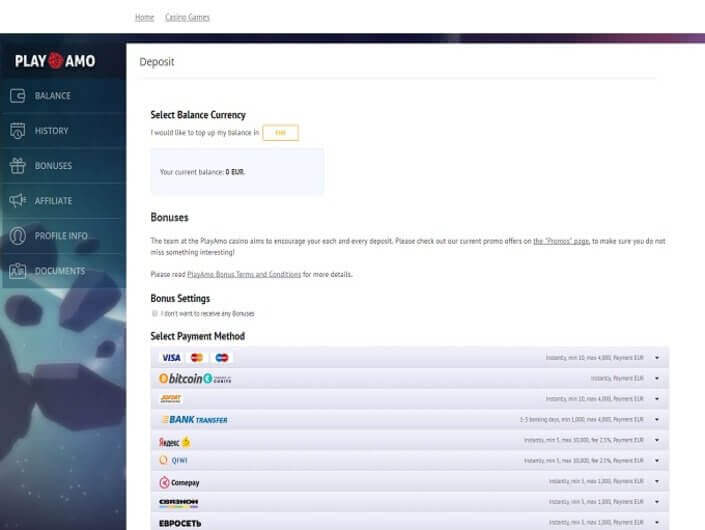Click the Balance wallet icon
705x530 pixels.
pyautogui.click(x=18, y=96)
